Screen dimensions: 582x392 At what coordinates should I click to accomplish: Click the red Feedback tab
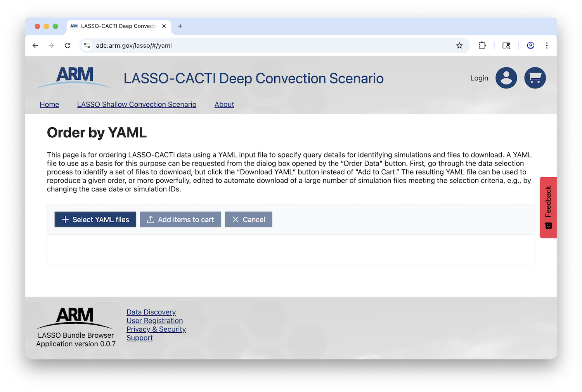tap(548, 207)
